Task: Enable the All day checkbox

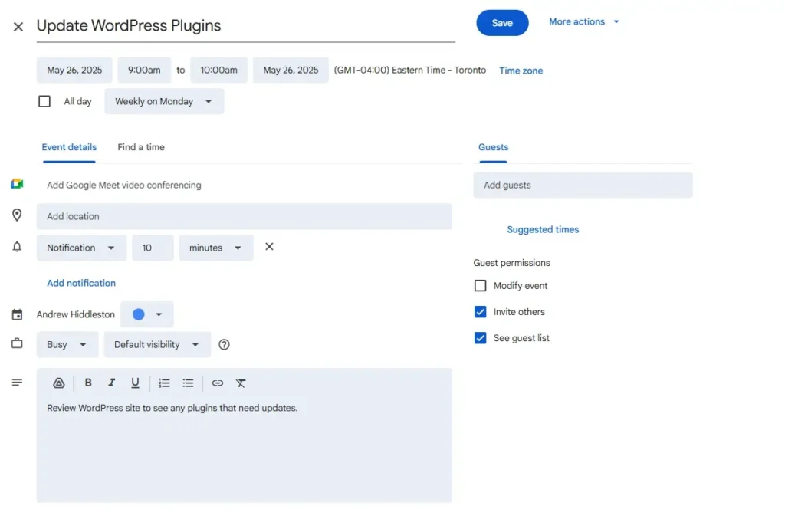Action: coord(44,102)
